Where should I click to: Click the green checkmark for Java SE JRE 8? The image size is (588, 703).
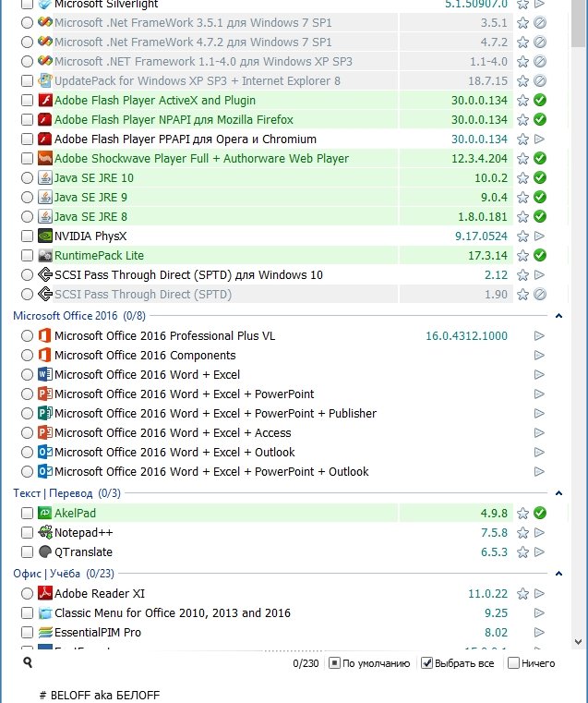[x=540, y=216]
